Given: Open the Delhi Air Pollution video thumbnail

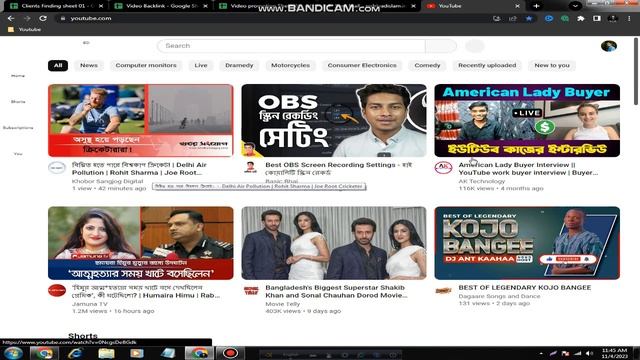Looking at the screenshot, I should (x=141, y=120).
